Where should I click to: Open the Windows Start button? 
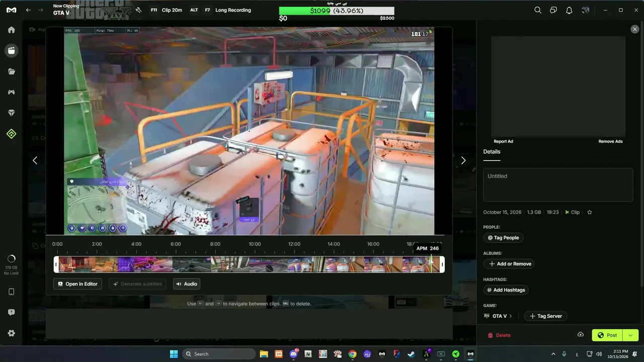[174, 354]
